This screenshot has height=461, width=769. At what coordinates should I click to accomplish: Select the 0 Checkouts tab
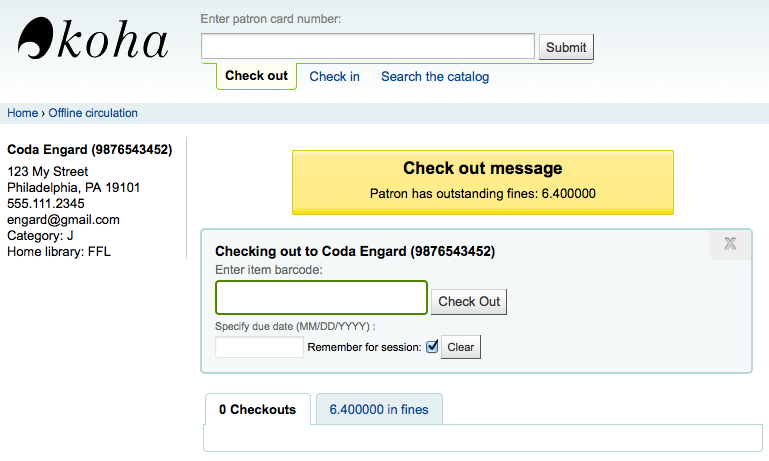tap(257, 409)
